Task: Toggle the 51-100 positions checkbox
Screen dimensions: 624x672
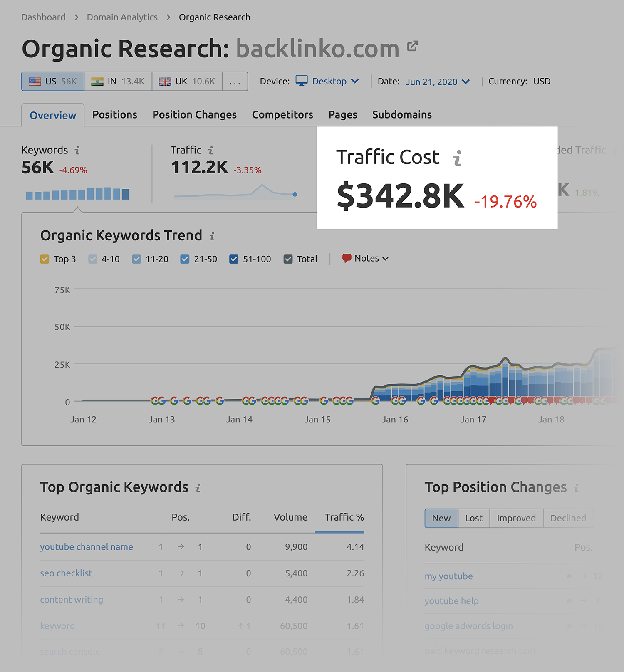Action: [x=234, y=259]
